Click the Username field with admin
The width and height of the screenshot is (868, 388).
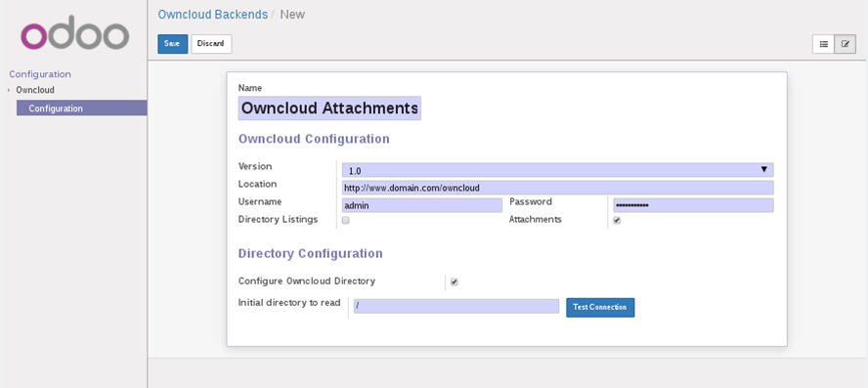(422, 205)
